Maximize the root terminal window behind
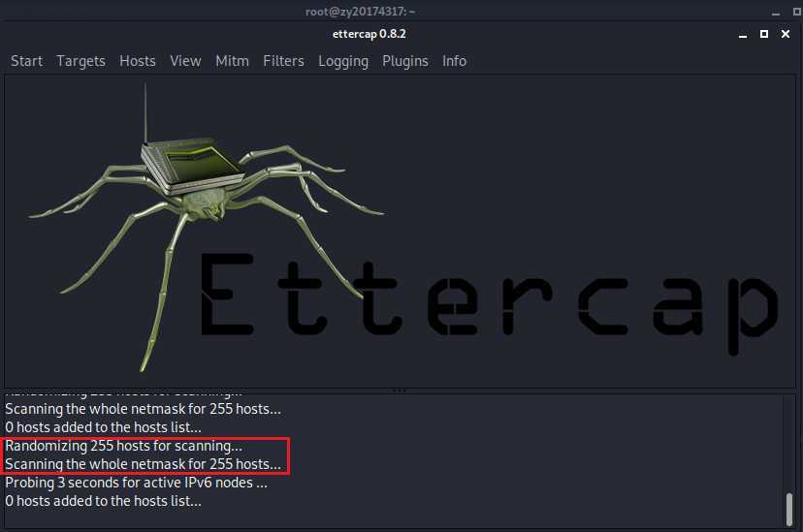 pyautogui.click(x=797, y=12)
